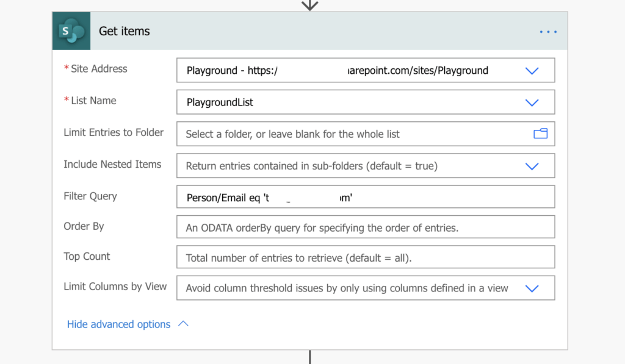The width and height of the screenshot is (625, 364).
Task: Collapse advanced options via Hide advanced options link
Action: [x=118, y=324]
